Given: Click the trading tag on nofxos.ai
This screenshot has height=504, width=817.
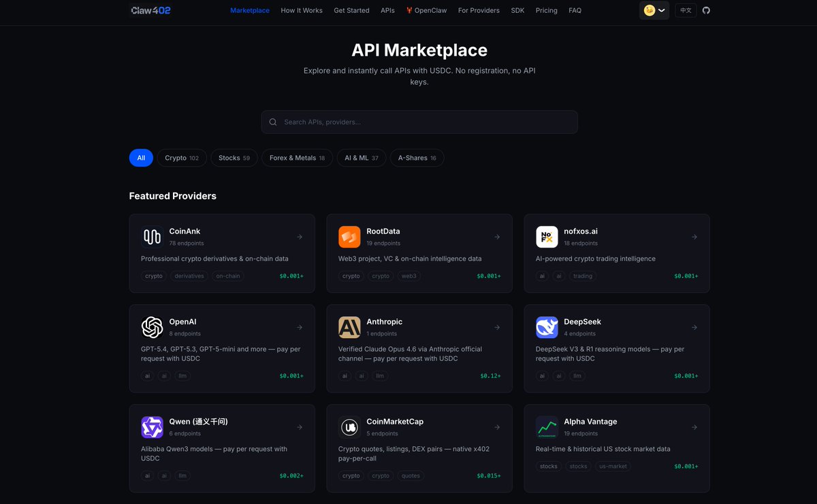Looking at the screenshot, I should point(583,276).
